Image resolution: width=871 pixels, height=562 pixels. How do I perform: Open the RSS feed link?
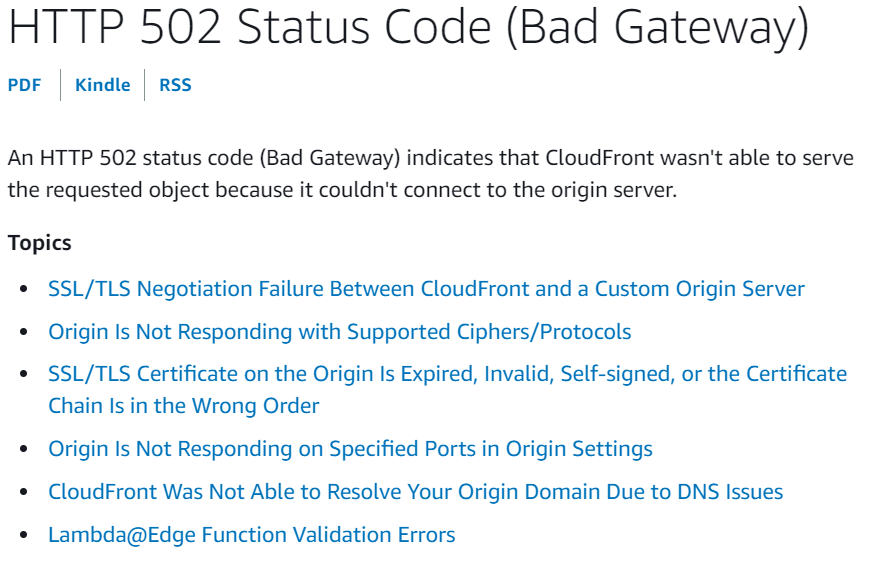(175, 85)
